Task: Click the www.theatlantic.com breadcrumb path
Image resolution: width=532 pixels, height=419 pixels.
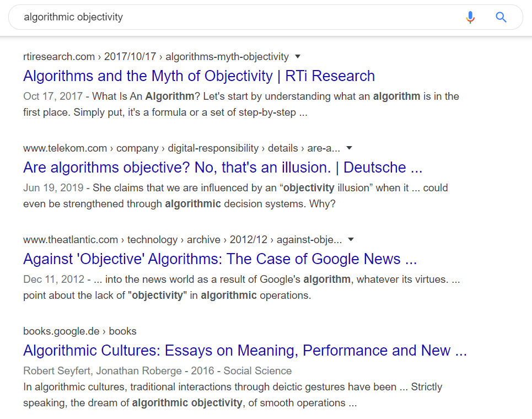Action: 182,240
